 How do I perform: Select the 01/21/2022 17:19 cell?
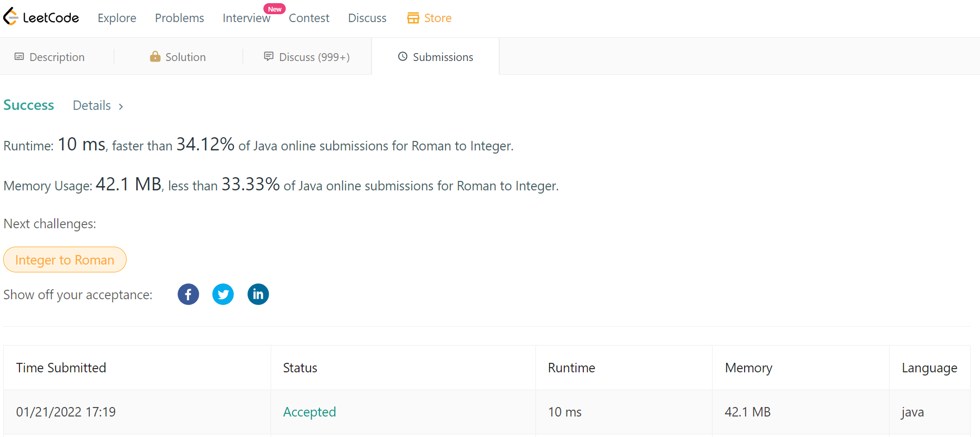click(137, 412)
